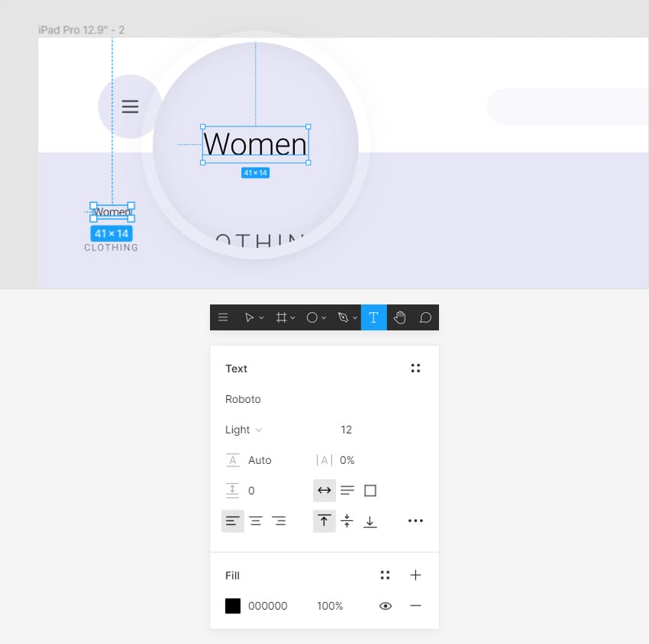
Task: Click the Text section heading
Action: point(237,369)
